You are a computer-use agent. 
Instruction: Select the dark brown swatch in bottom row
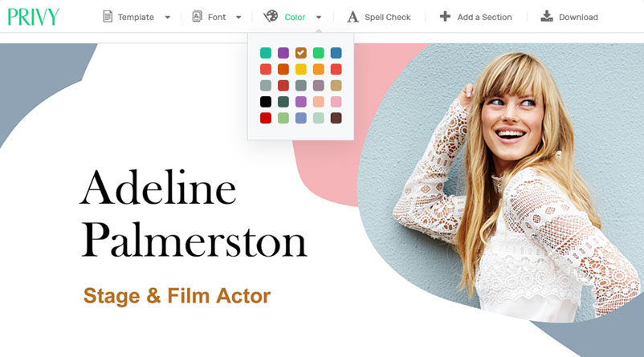click(336, 118)
